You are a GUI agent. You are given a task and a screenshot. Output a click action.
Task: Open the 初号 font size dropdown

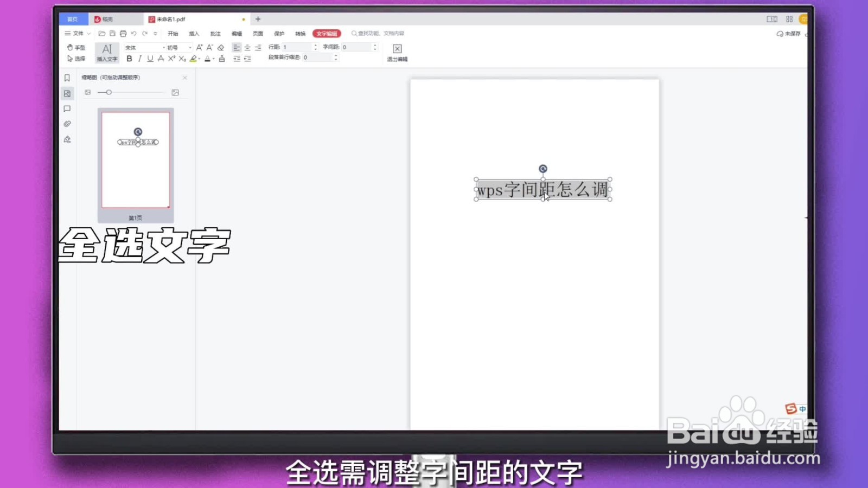(x=175, y=47)
